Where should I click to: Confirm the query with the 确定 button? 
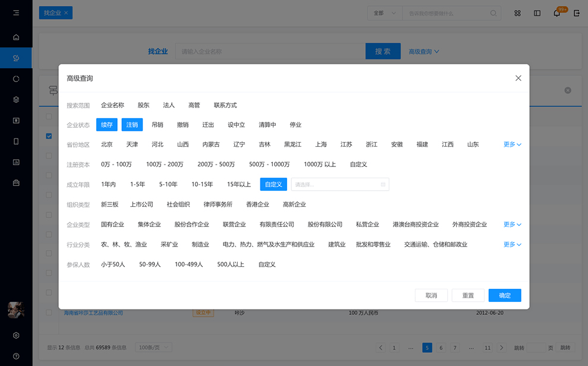point(504,295)
